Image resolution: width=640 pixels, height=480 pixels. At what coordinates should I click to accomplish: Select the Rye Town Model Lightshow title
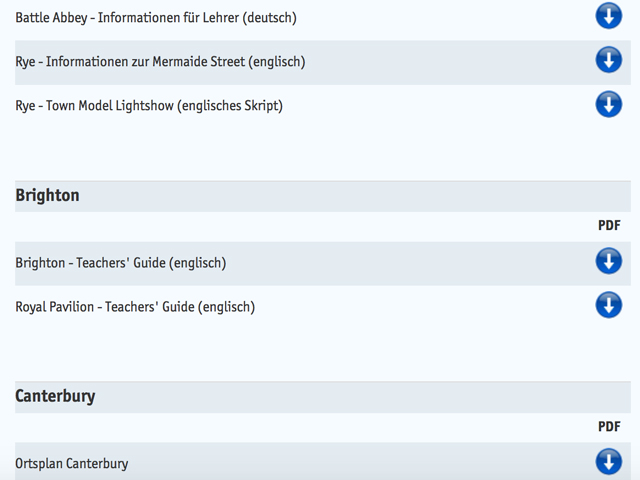(149, 105)
